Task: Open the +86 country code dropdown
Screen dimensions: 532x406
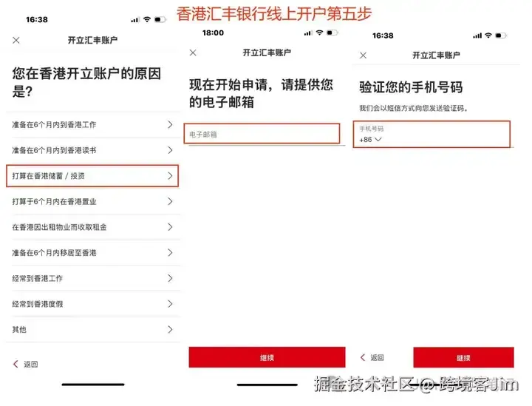Action: pos(370,140)
